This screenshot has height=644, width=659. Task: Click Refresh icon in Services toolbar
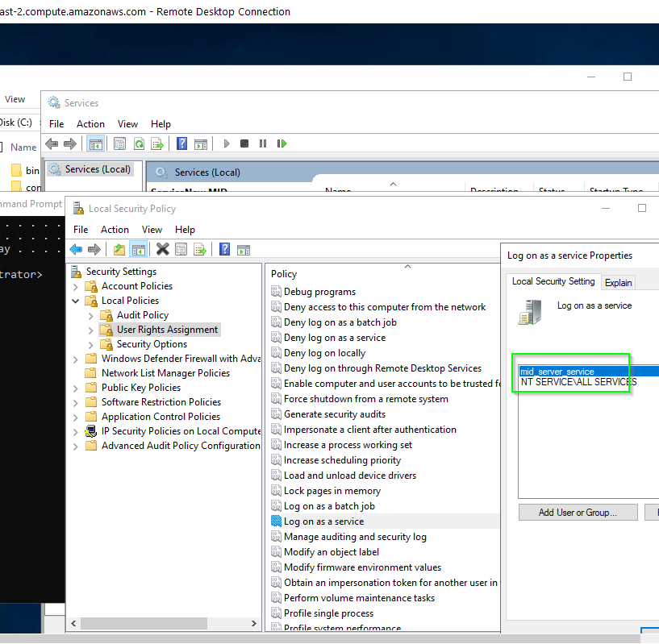(x=139, y=144)
